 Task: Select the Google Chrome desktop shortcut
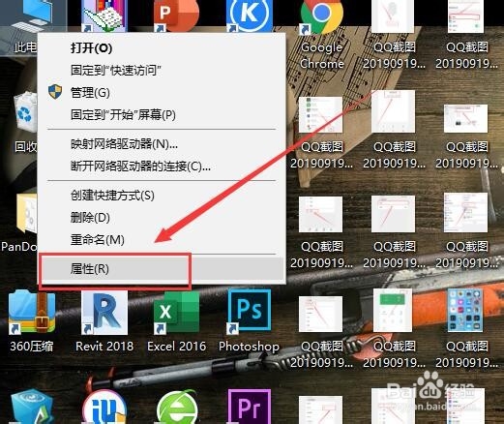[x=321, y=35]
